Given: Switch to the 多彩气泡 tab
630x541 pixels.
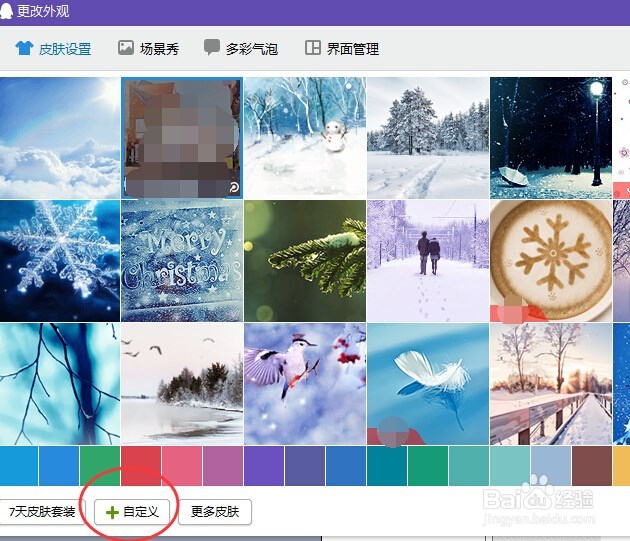Looking at the screenshot, I should coord(241,49).
